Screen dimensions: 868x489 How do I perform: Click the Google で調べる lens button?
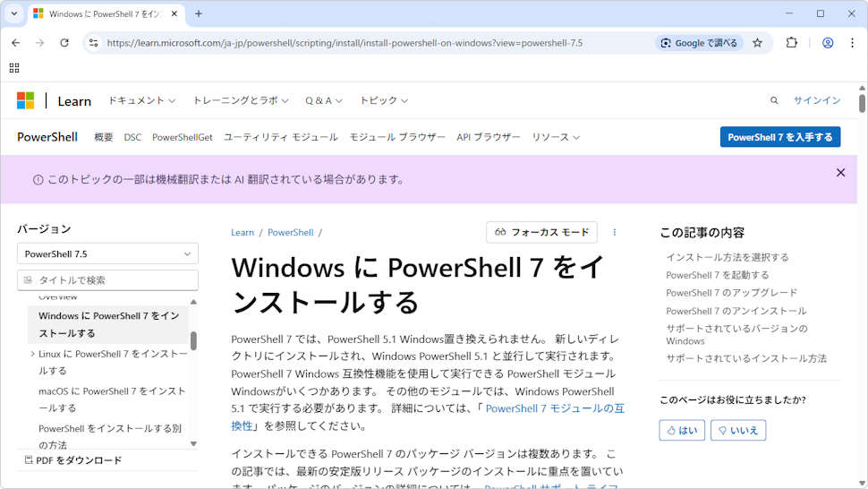[699, 43]
